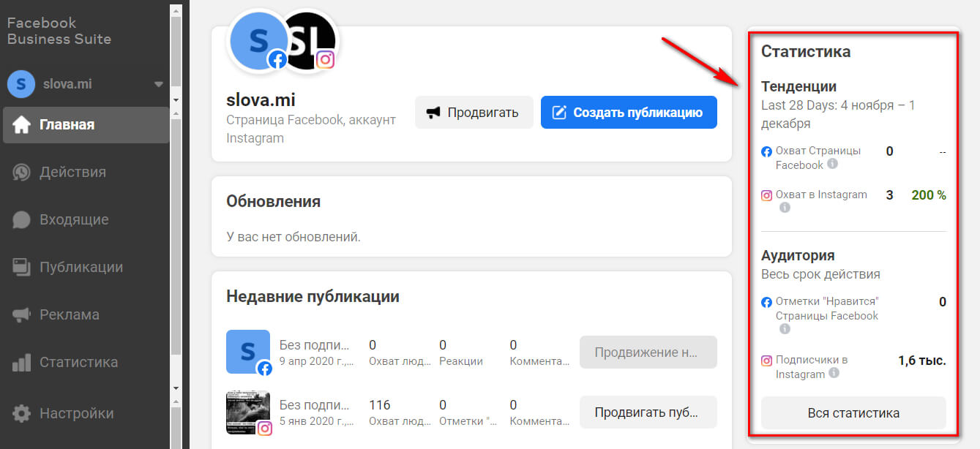The image size is (980, 449).
Task: Expand the Аудитория statistics section
Action: click(799, 255)
